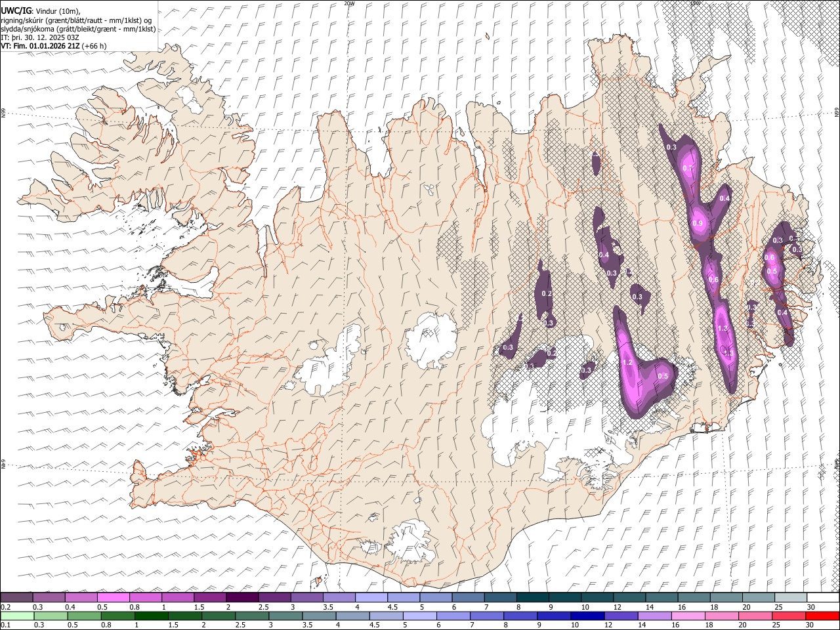Select the bright red above-30 rain swatch

point(822,616)
